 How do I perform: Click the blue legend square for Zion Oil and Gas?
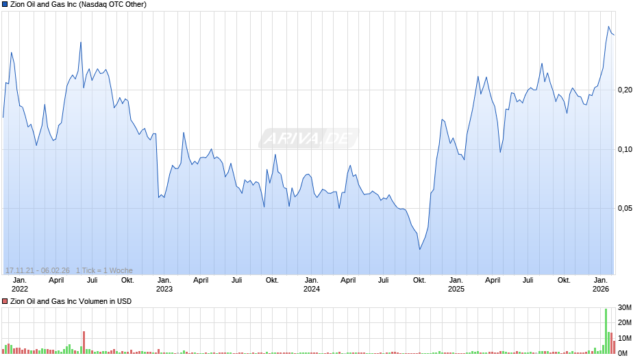(5, 5)
